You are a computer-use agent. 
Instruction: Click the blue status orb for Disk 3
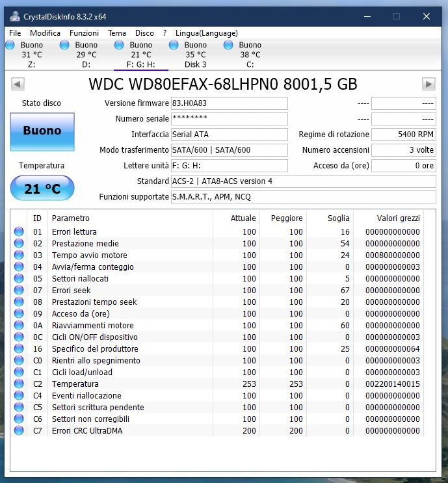click(174, 45)
